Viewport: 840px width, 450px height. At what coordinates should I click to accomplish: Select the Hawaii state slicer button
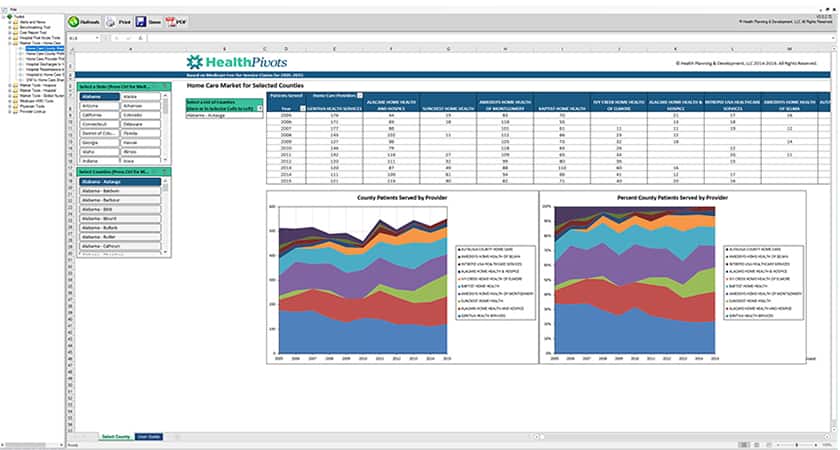coord(141,142)
